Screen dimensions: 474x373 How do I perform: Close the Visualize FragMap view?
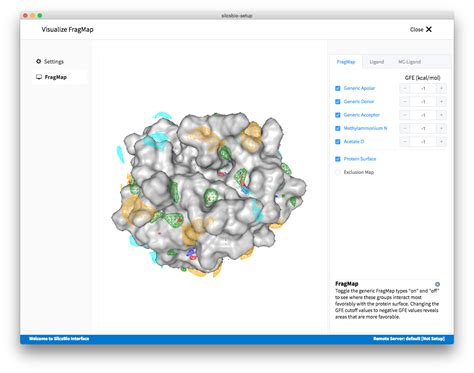pos(421,29)
